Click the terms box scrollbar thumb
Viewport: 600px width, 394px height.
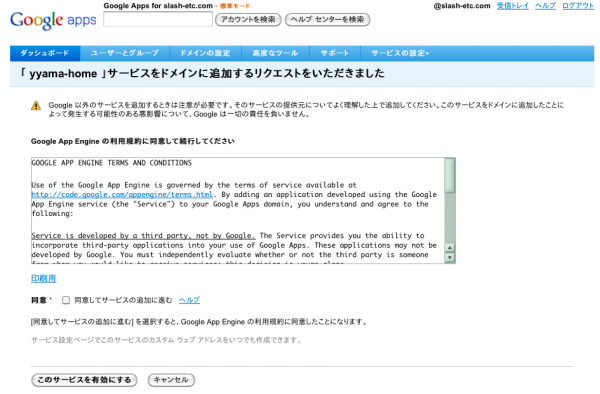(450, 175)
